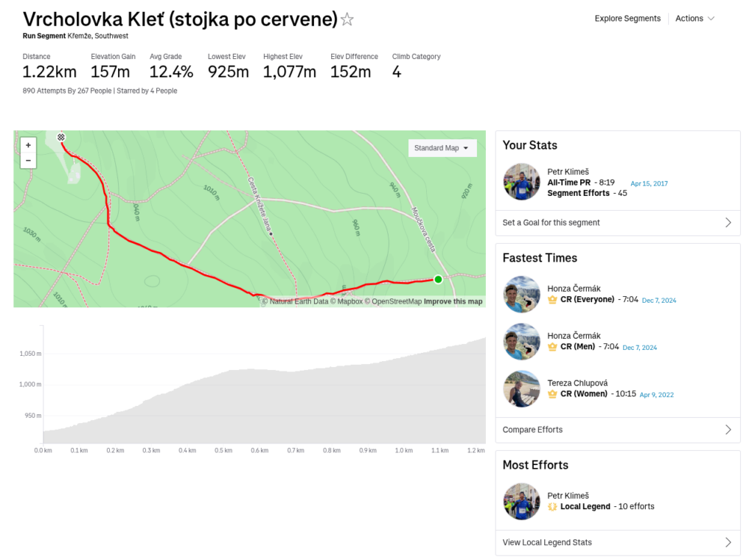Image resolution: width=755 pixels, height=560 pixels.
Task: Open the Dec 7, 2024 CR (Everyone) date link
Action: coord(658,301)
